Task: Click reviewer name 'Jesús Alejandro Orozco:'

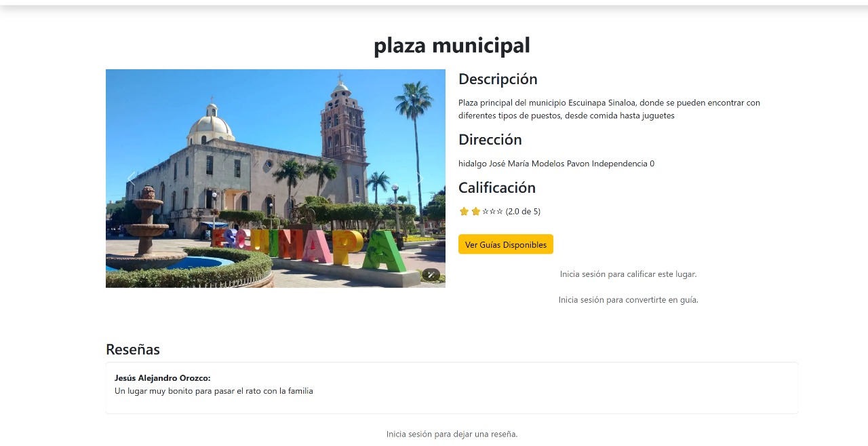Action: click(x=163, y=378)
